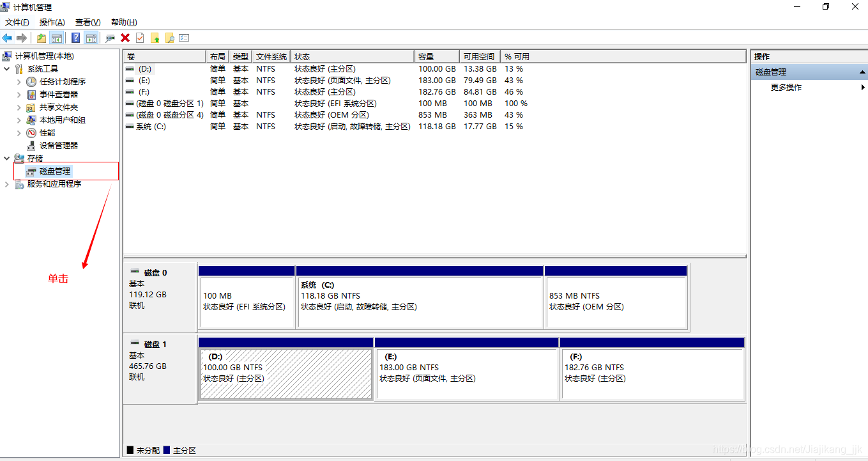Click the drive icon of 系统 (C:) volume row
The height and width of the screenshot is (461, 868).
pos(130,127)
